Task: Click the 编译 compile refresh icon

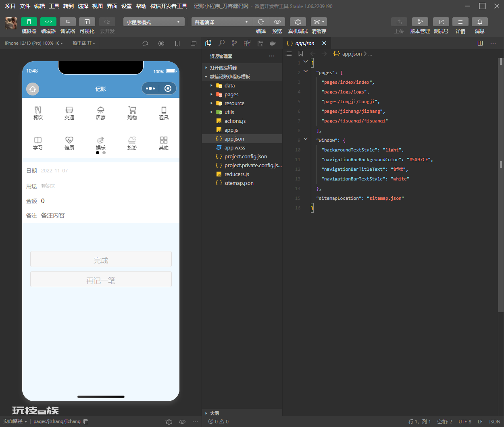Action: 261,22
